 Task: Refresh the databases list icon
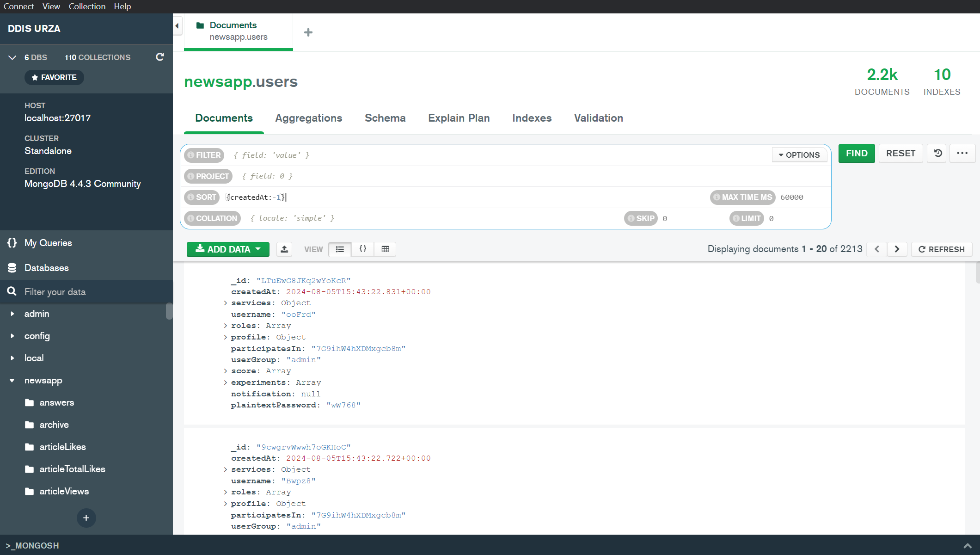[x=160, y=57]
